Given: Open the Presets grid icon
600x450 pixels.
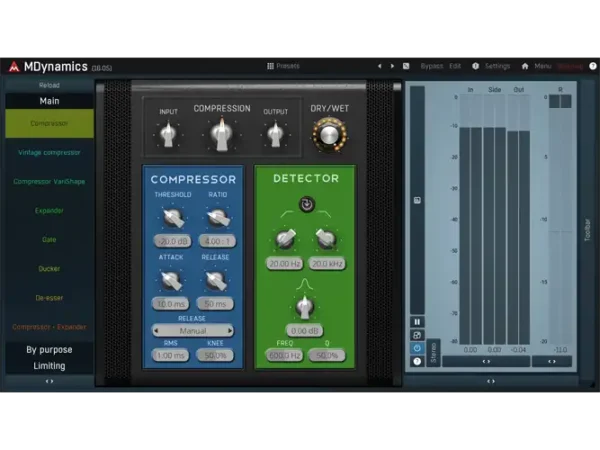Looking at the screenshot, I should 270,66.
